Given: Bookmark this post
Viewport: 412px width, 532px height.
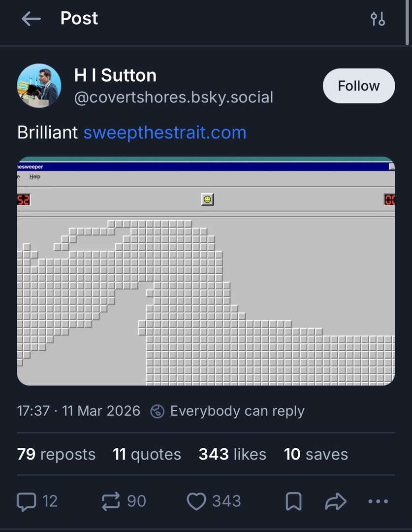Looking at the screenshot, I should pos(293,501).
